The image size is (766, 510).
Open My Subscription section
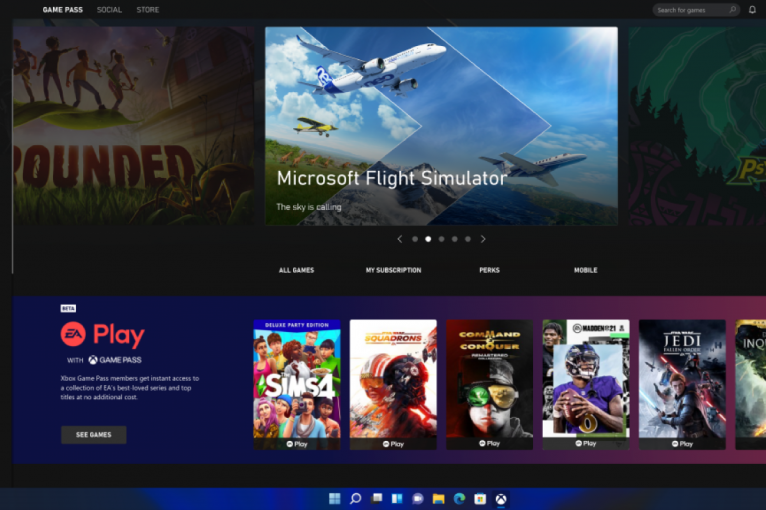point(393,270)
